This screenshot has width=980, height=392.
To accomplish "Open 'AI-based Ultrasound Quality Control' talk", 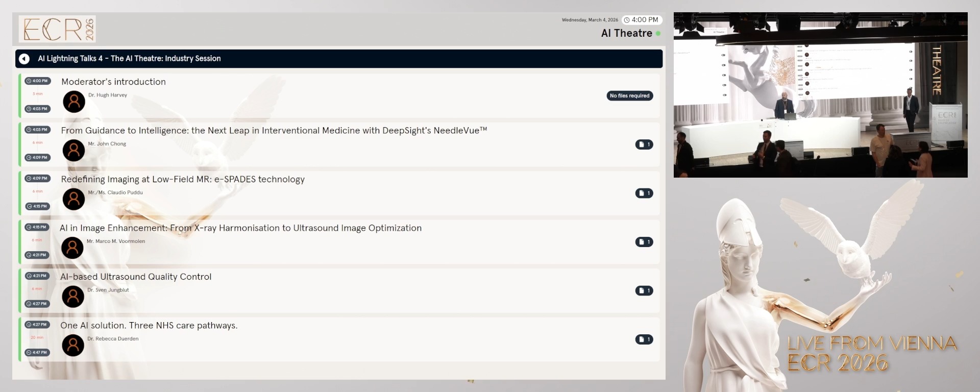I will (136, 277).
